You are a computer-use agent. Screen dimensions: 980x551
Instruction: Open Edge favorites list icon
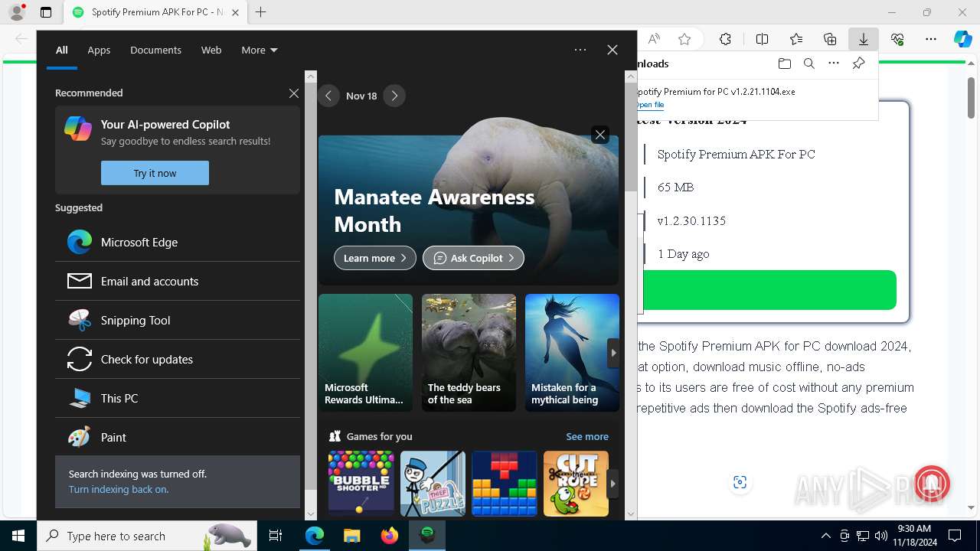click(796, 39)
